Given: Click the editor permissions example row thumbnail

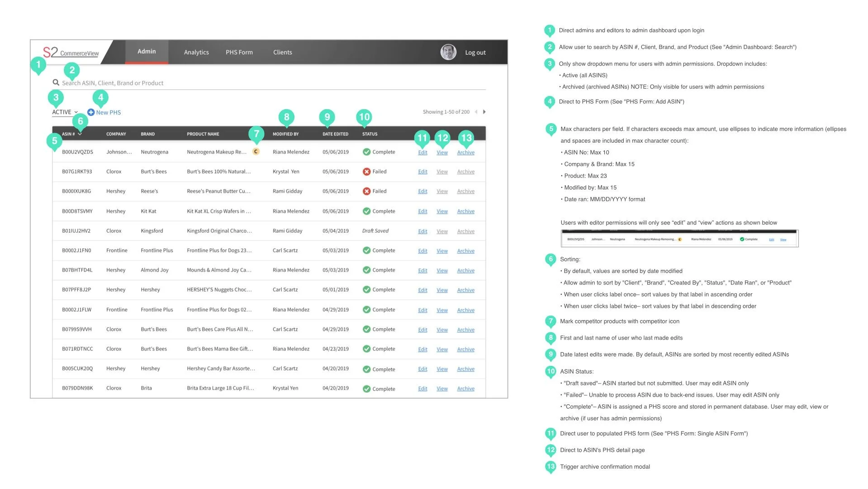Looking at the screenshot, I should (679, 239).
